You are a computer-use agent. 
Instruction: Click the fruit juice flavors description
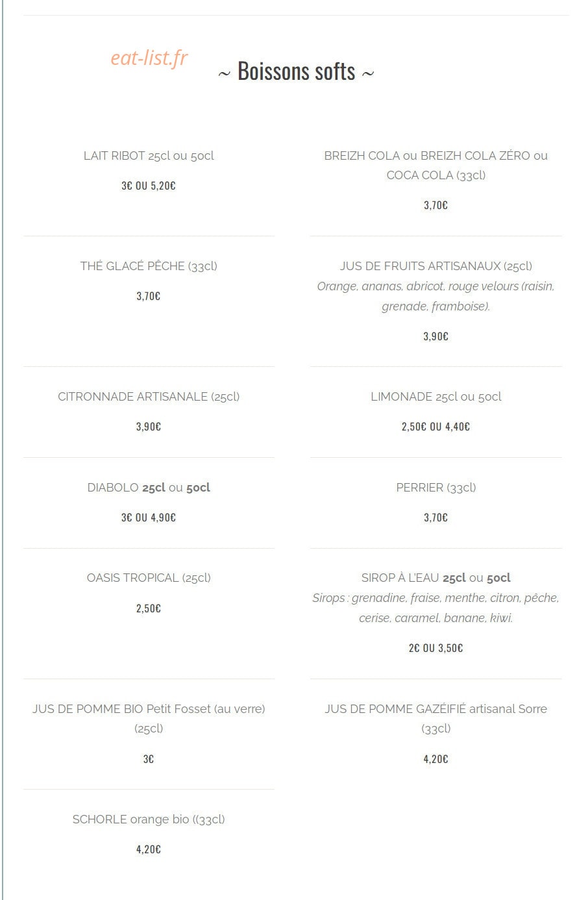tap(435, 296)
